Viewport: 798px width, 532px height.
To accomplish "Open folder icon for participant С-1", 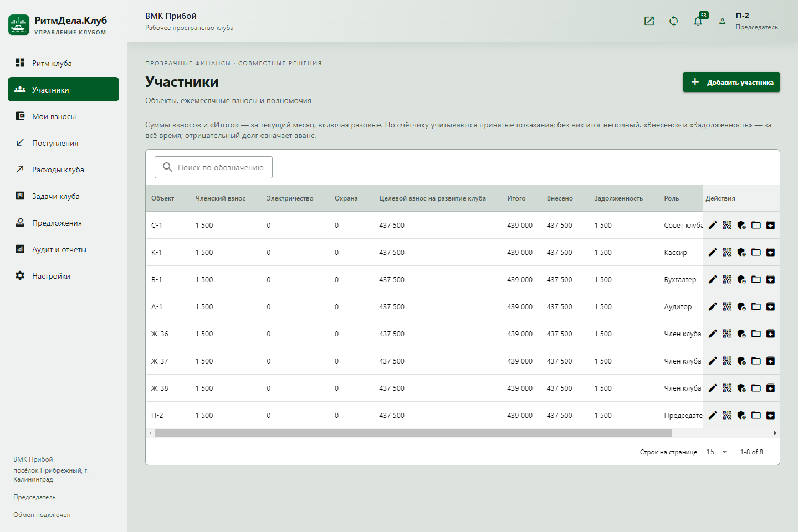I will click(756, 225).
